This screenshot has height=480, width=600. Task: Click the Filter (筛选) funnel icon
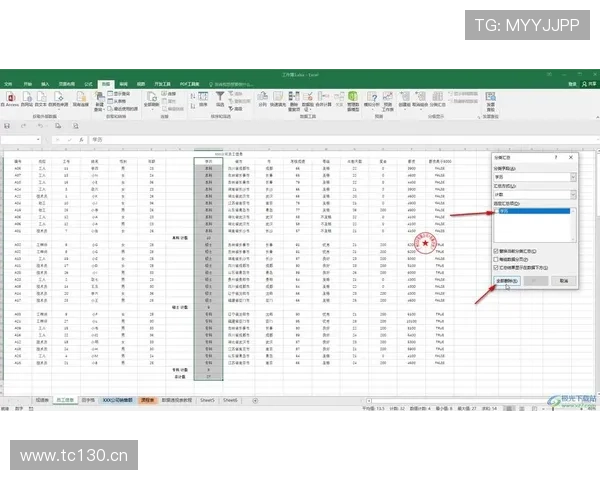pos(219,98)
